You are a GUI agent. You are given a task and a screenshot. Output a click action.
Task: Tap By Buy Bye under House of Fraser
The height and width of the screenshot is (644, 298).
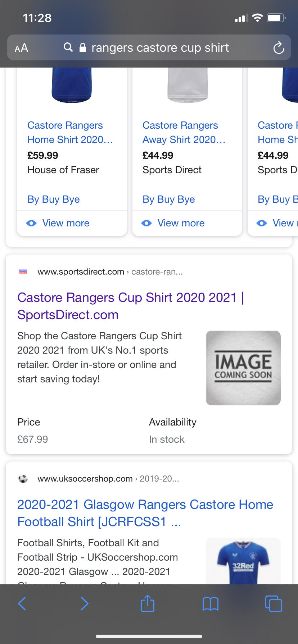tap(54, 199)
